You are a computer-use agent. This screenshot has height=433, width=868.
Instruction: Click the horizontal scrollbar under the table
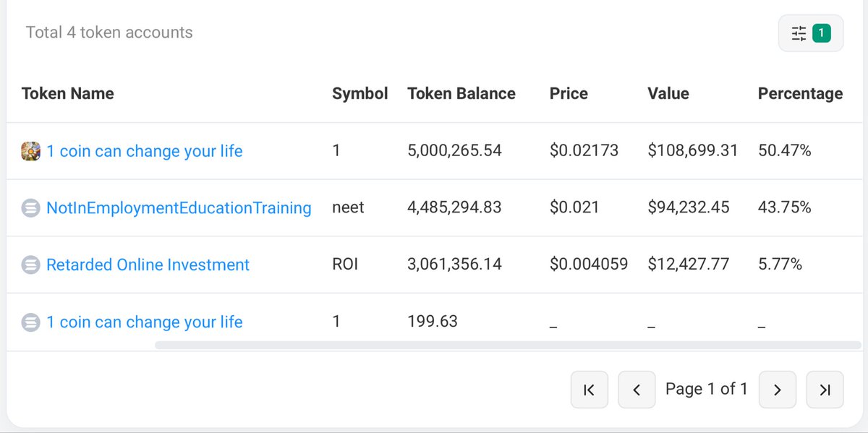(499, 346)
